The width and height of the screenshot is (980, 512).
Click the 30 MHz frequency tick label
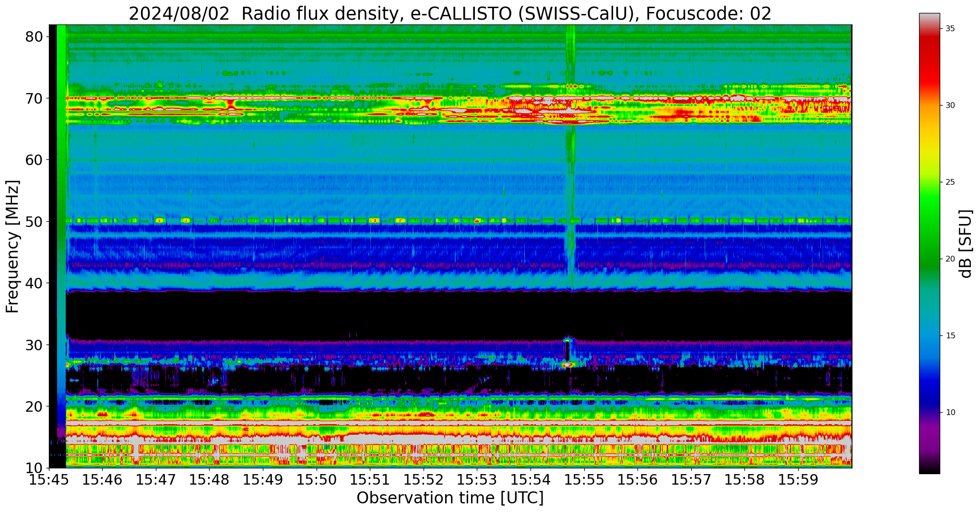(35, 345)
